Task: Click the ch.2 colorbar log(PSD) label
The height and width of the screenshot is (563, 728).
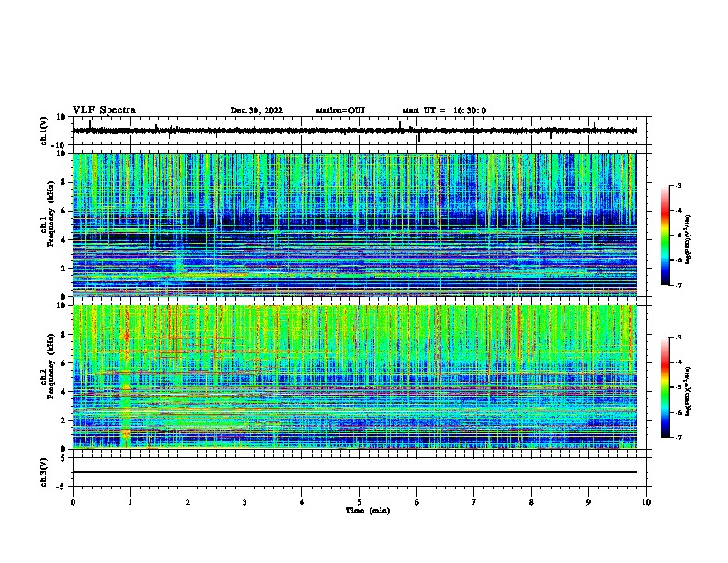Action: 688,392
